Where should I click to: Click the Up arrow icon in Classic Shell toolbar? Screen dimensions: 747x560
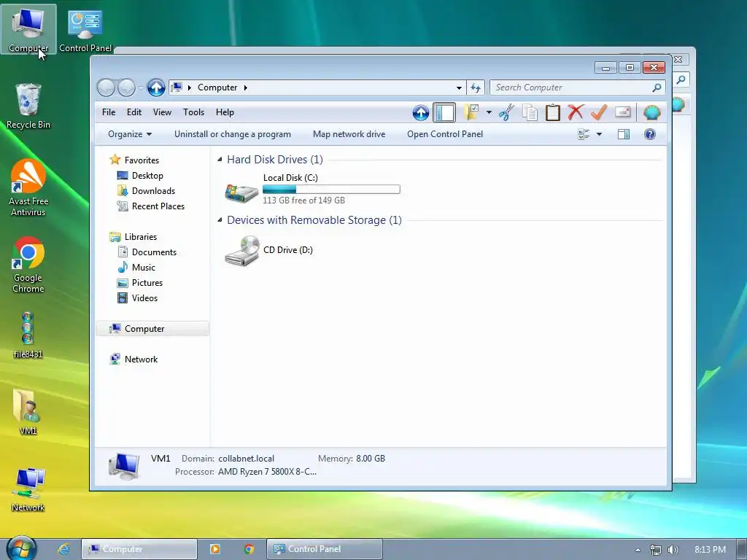(420, 113)
